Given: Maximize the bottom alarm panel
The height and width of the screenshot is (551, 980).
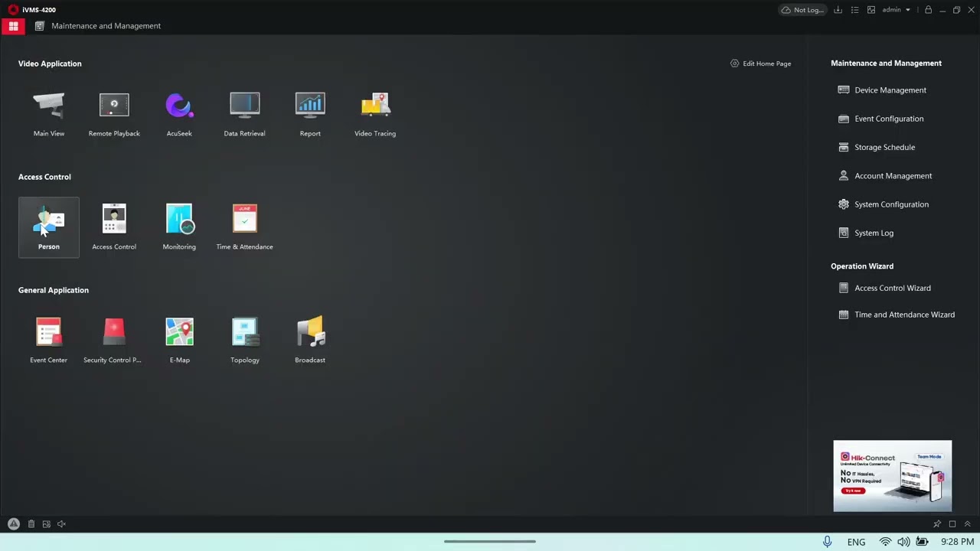Looking at the screenshot, I should pos(952,524).
